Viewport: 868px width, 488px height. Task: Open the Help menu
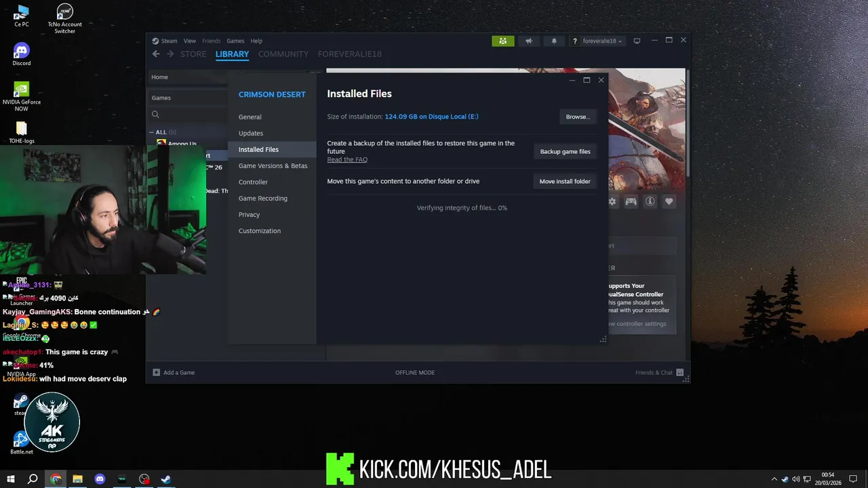[256, 41]
